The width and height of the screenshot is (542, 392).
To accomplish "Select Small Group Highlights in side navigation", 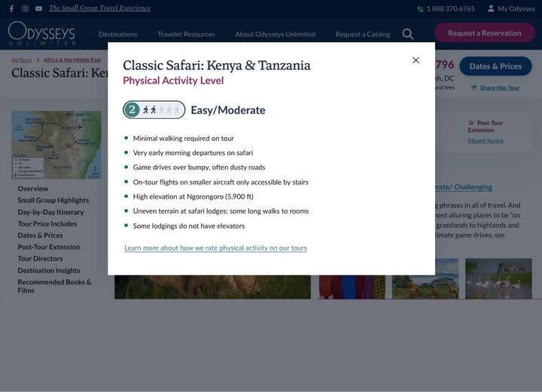I will 53,200.
